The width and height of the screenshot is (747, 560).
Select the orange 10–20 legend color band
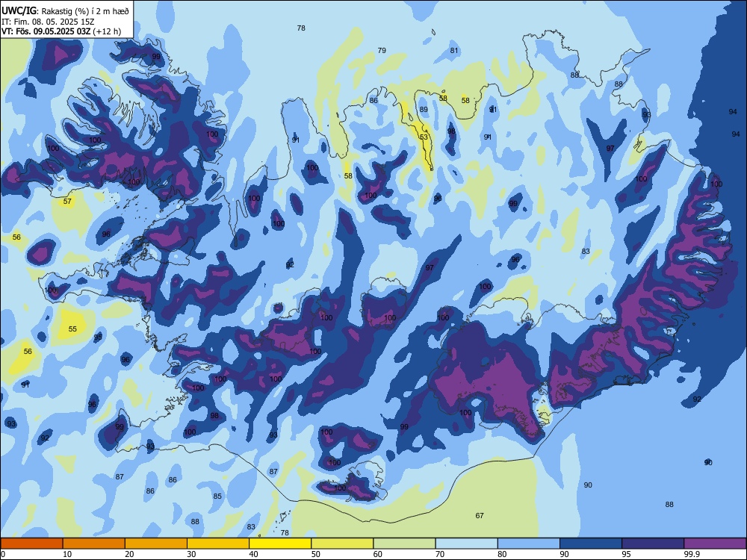click(x=94, y=544)
